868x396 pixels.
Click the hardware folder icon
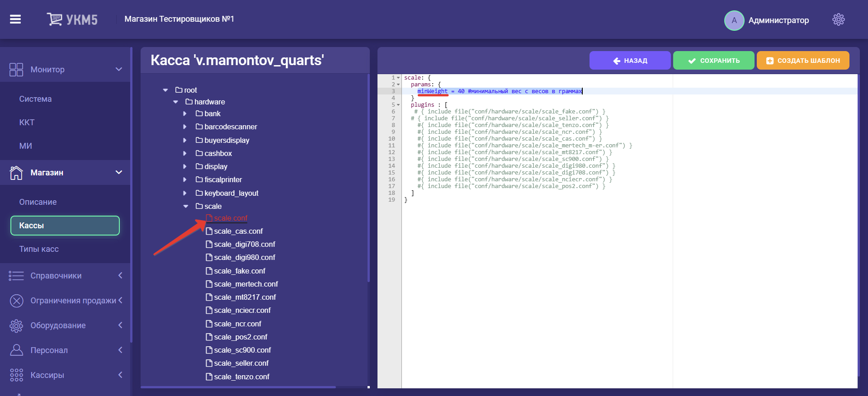(x=189, y=102)
